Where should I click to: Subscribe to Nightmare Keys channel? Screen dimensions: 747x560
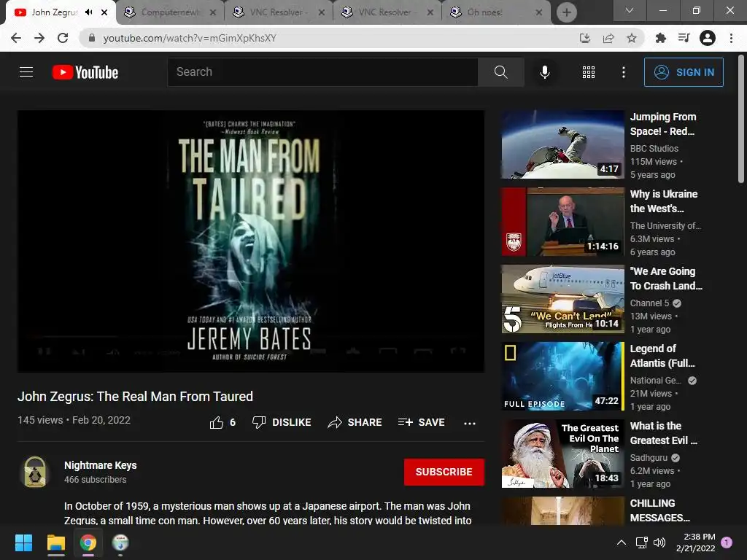[x=444, y=472]
